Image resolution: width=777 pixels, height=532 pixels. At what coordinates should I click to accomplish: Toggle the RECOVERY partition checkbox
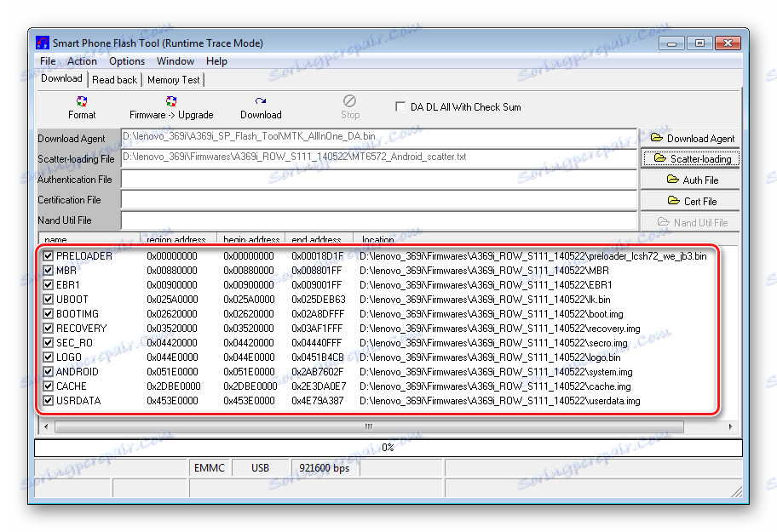[x=48, y=328]
